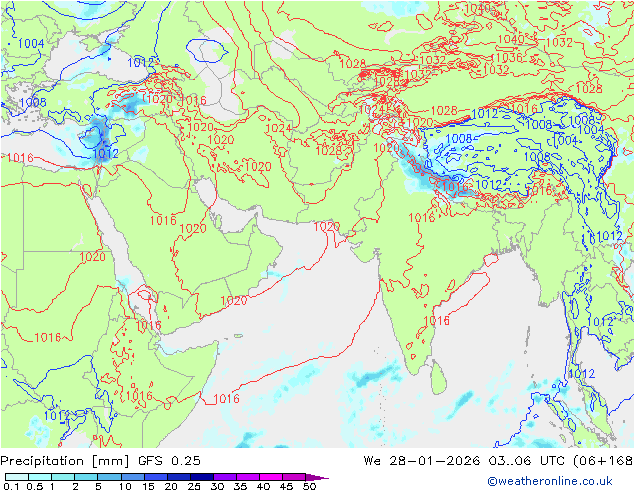Click the blue "1012" label over the Andaman Sea

click(582, 374)
